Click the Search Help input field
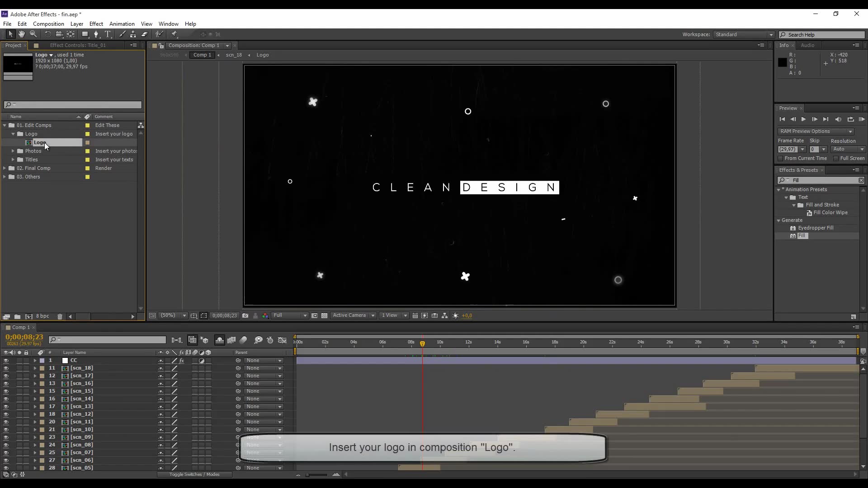This screenshot has width=868, height=488. pos(825,35)
